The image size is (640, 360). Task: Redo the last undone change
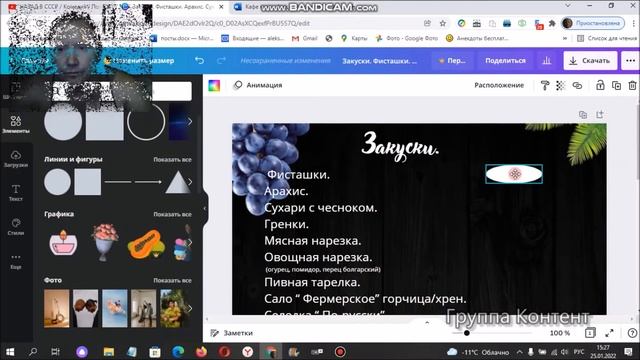[x=221, y=60]
